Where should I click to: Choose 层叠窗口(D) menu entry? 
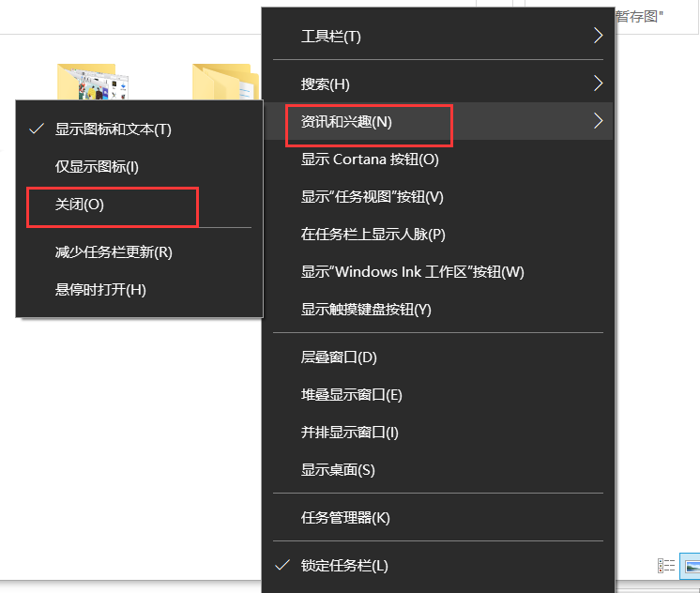click(339, 357)
